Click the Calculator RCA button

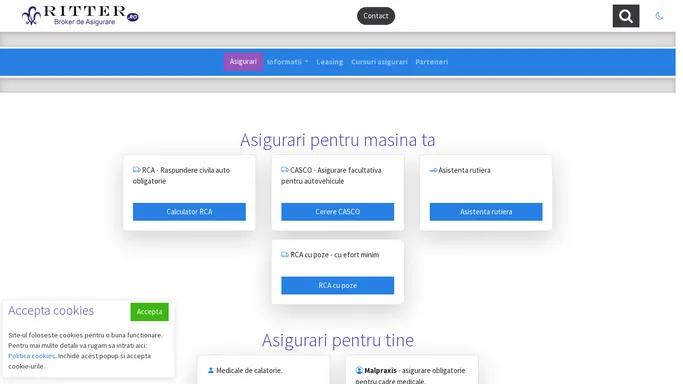(x=189, y=212)
